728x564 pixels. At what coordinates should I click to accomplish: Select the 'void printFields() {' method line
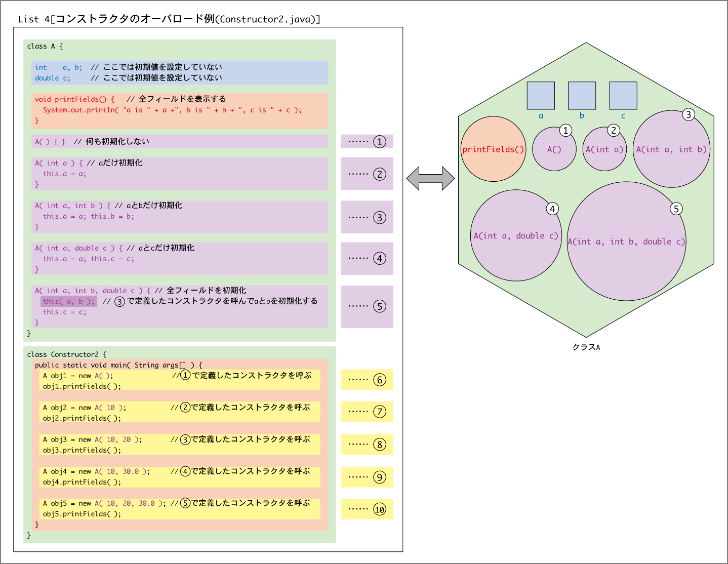(75, 99)
